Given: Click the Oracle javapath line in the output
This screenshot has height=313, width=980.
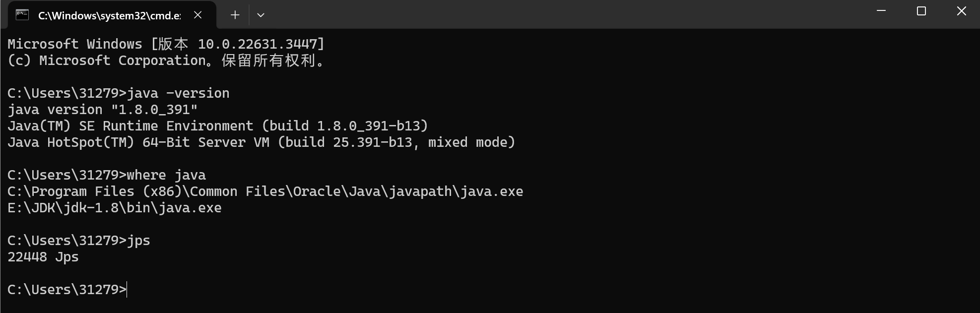Looking at the screenshot, I should tap(265, 191).
